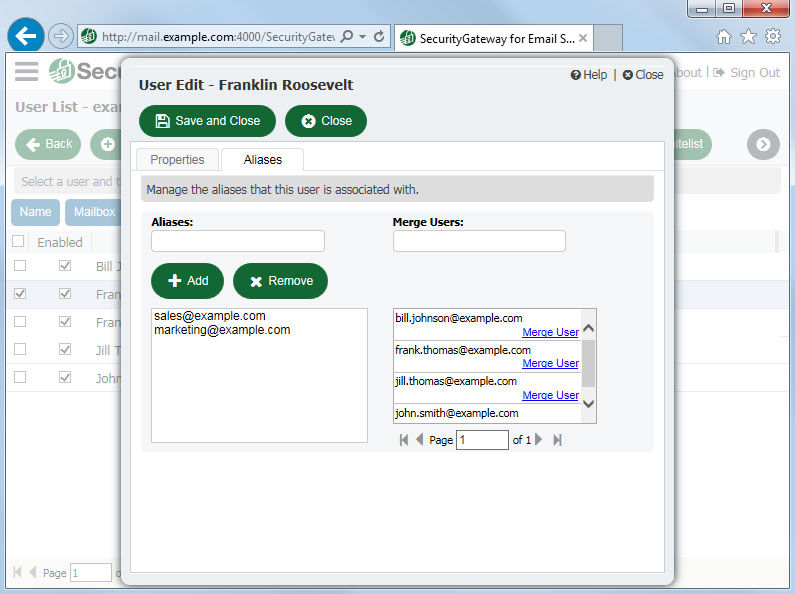Click Sign Out in the background page
The image size is (795, 594).
[x=747, y=72]
